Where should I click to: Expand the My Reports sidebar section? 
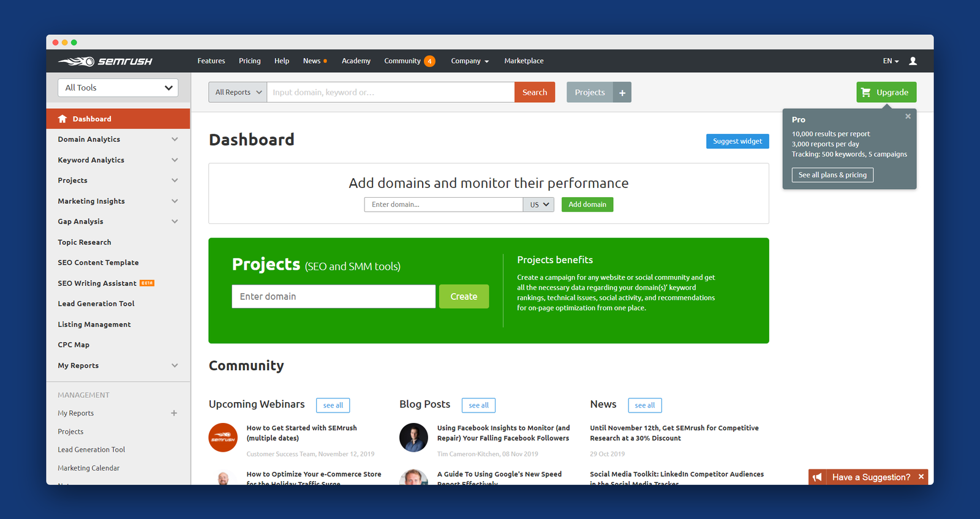(175, 365)
